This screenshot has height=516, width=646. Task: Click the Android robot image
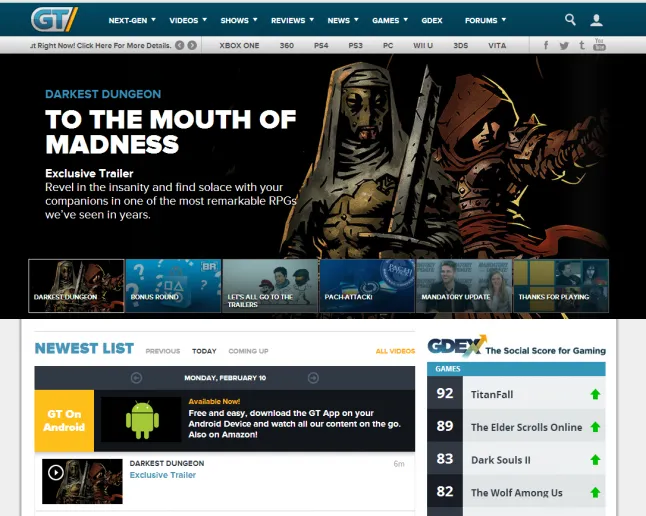142,420
